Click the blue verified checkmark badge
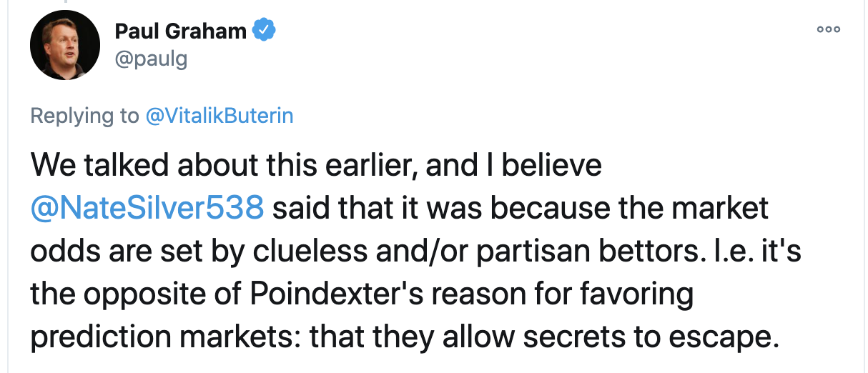The height and width of the screenshot is (373, 868). click(265, 31)
